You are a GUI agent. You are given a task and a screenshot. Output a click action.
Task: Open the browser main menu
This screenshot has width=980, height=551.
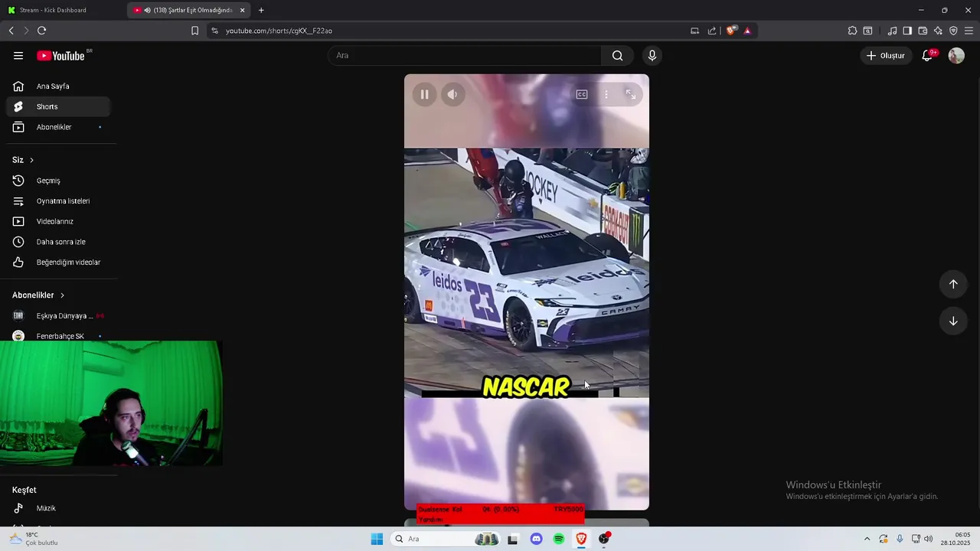[x=969, y=31]
